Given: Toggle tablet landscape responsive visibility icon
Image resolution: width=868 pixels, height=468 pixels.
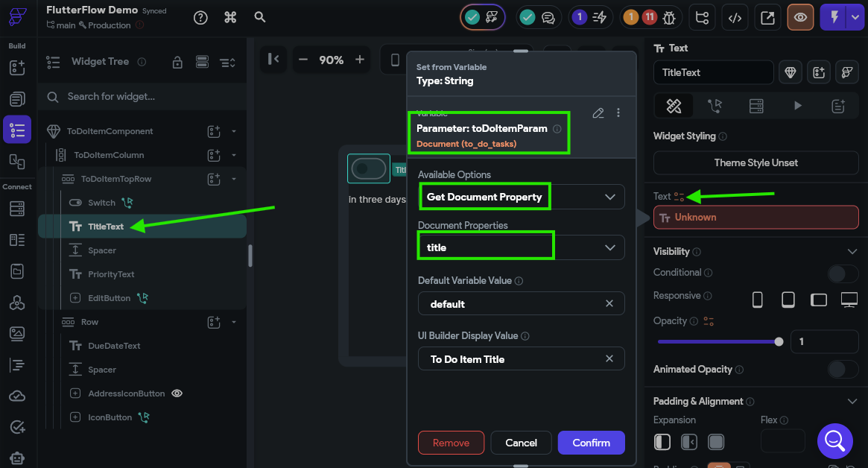Looking at the screenshot, I should pyautogui.click(x=819, y=300).
